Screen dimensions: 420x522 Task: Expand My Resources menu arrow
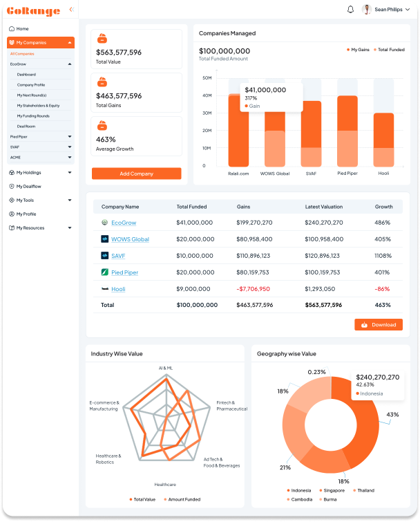click(x=70, y=227)
